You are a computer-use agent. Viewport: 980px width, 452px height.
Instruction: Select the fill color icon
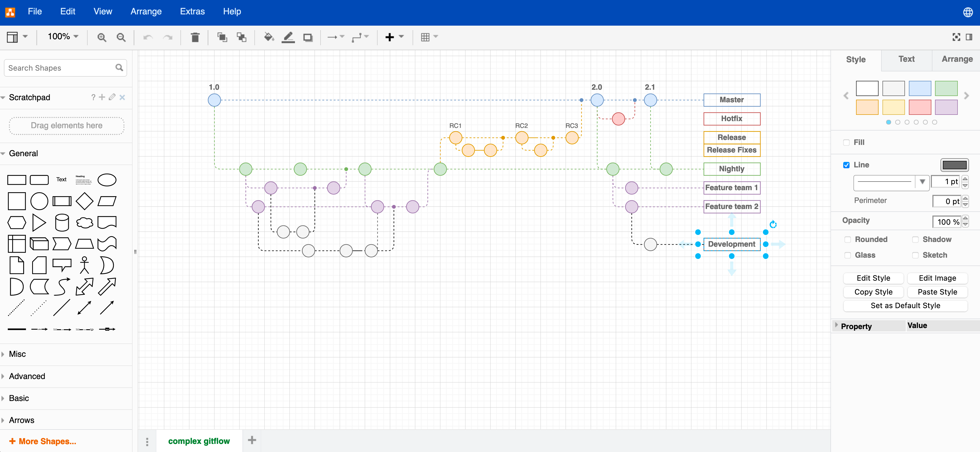[269, 37]
